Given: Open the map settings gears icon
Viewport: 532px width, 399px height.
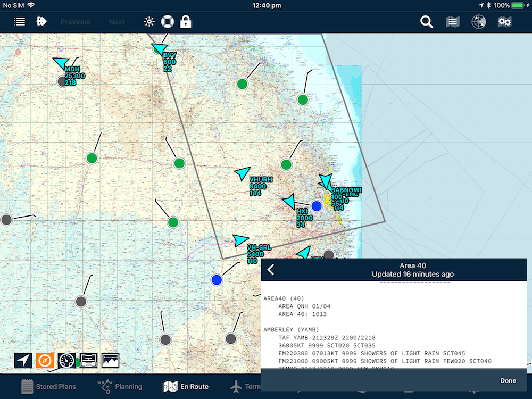Looking at the screenshot, I should (504, 22).
